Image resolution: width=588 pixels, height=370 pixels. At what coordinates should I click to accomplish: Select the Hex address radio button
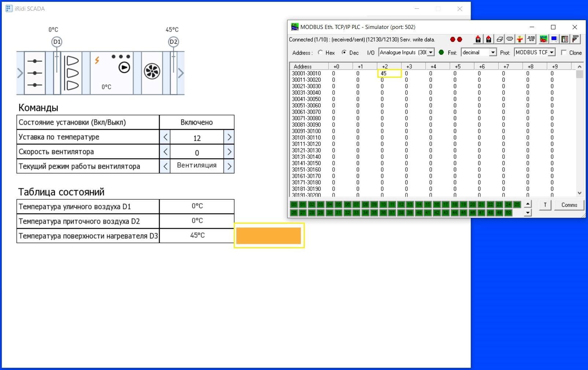[321, 52]
